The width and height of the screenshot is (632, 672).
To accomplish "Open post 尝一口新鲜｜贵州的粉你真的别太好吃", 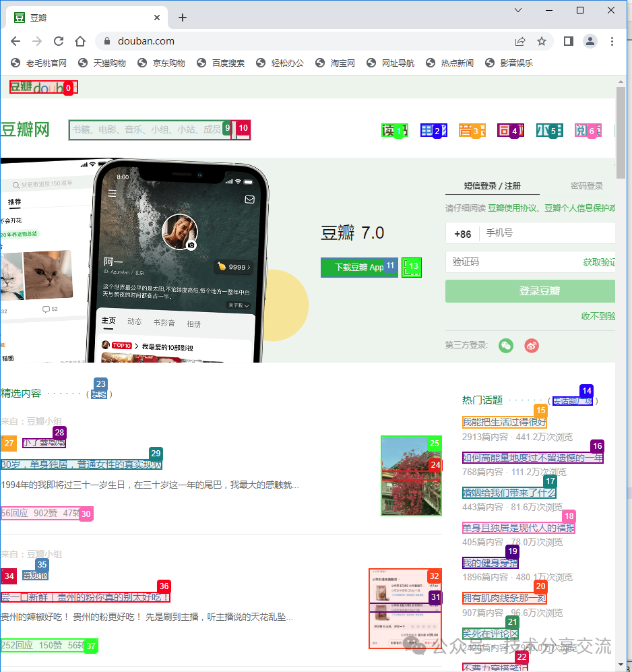I will pos(86,597).
